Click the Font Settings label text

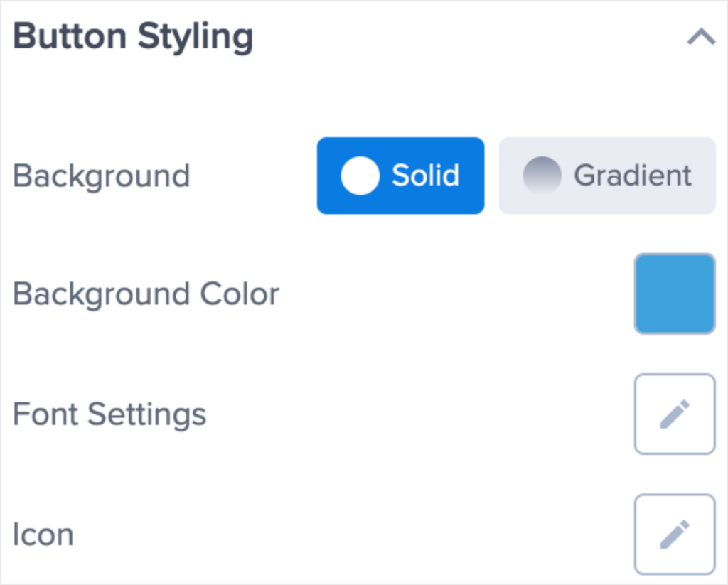(x=110, y=414)
